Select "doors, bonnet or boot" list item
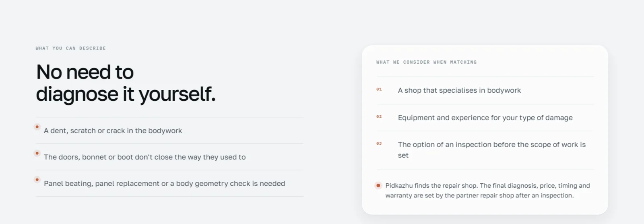This screenshot has width=644, height=224. coord(169,157)
